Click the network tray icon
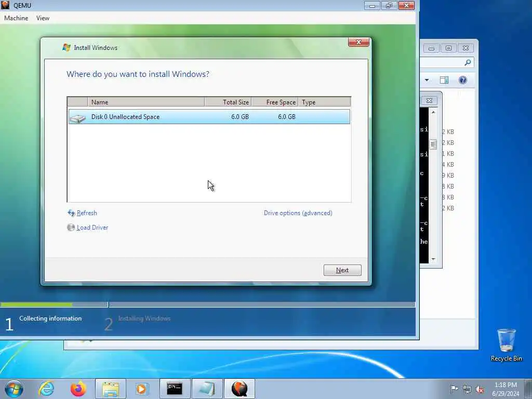 pyautogui.click(x=467, y=390)
